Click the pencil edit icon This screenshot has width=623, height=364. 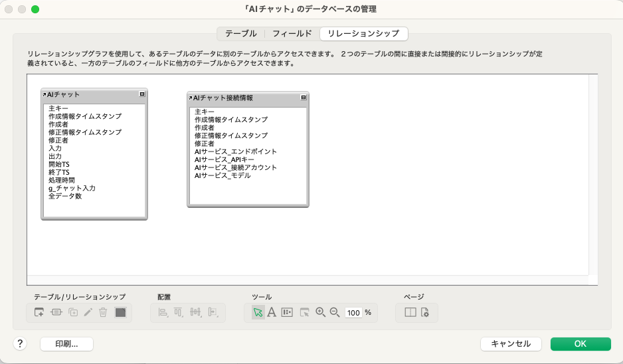tap(88, 312)
